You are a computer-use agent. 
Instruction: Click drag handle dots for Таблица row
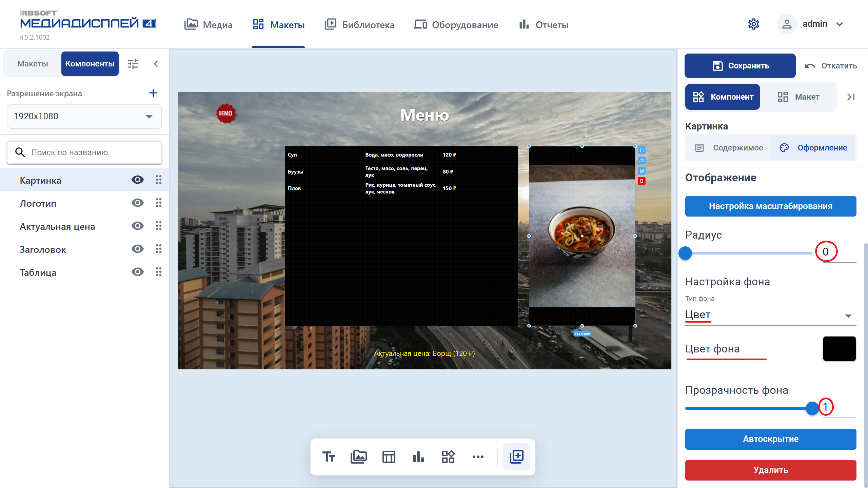(x=158, y=272)
